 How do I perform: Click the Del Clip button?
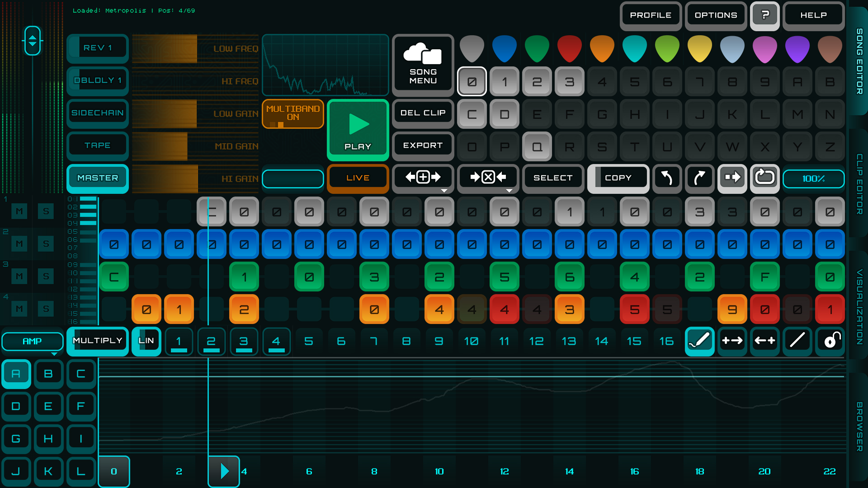[423, 113]
